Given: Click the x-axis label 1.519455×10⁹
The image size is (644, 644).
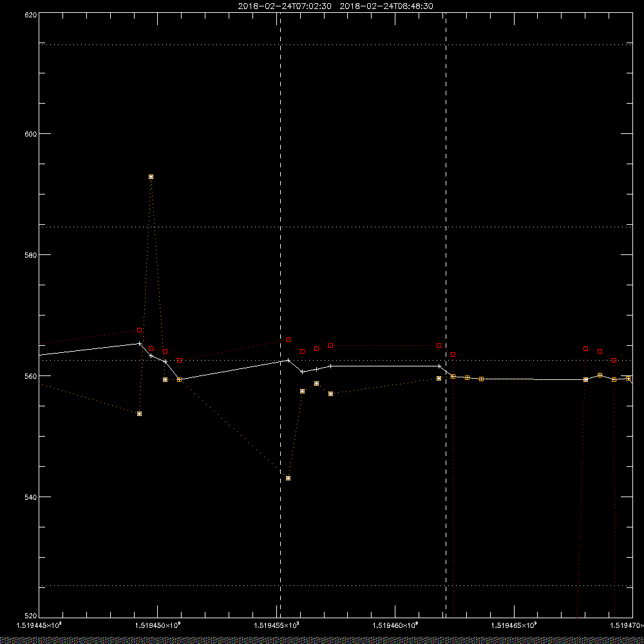Looking at the screenshot, I should (x=276, y=625).
